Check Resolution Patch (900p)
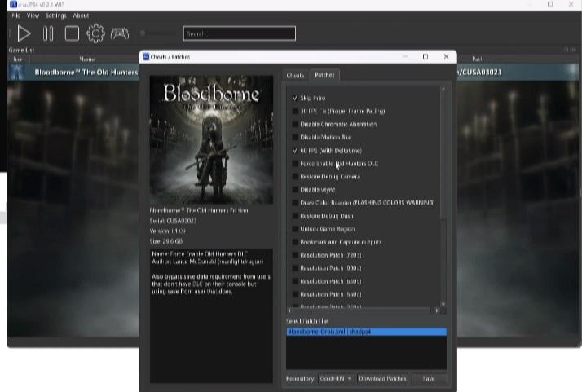 [x=295, y=268]
